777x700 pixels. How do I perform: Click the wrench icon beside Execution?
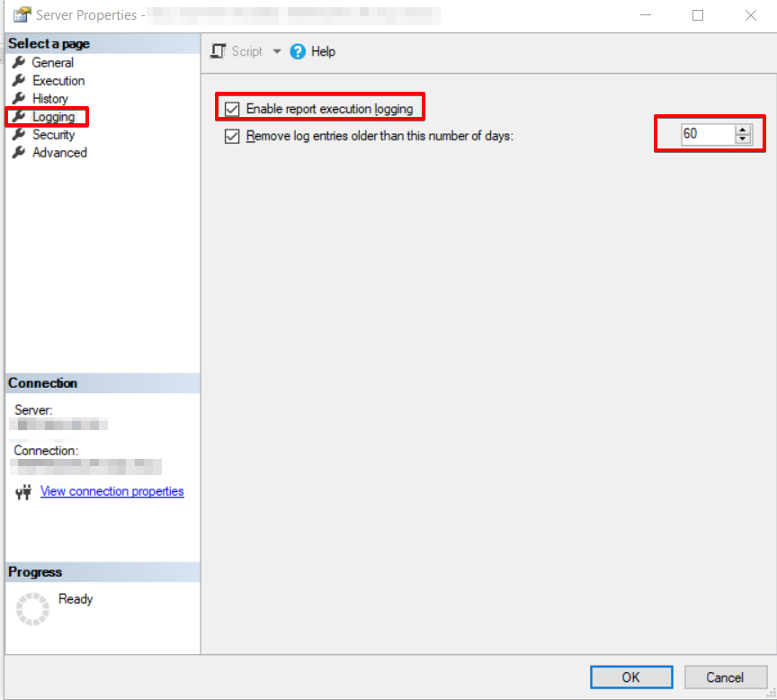point(18,81)
